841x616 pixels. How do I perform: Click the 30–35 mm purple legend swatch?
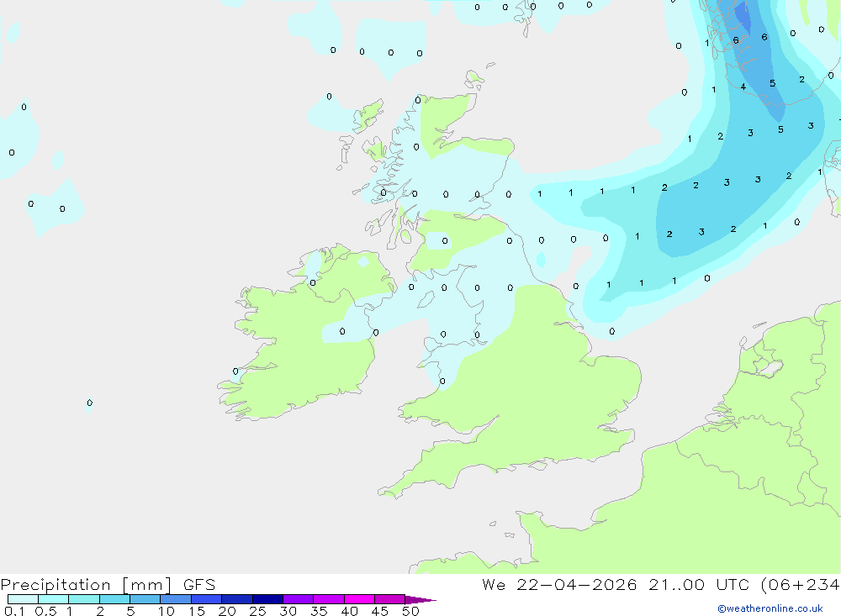[x=298, y=599]
